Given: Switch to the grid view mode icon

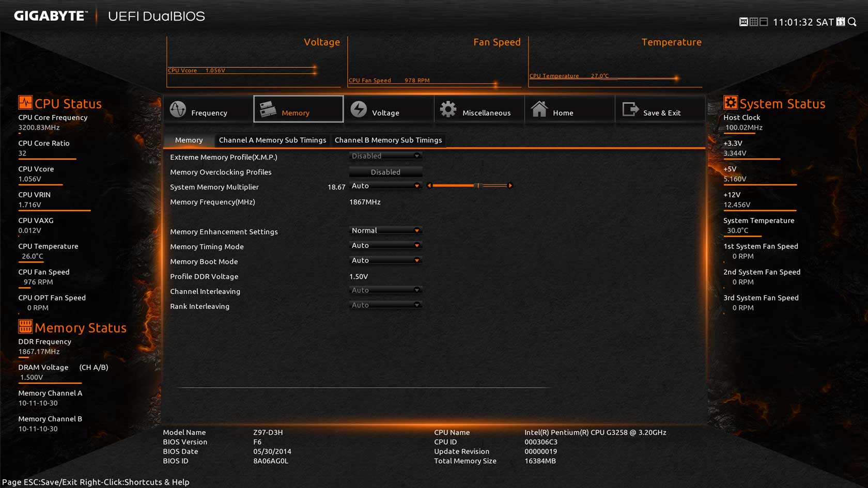Looking at the screenshot, I should 754,22.
